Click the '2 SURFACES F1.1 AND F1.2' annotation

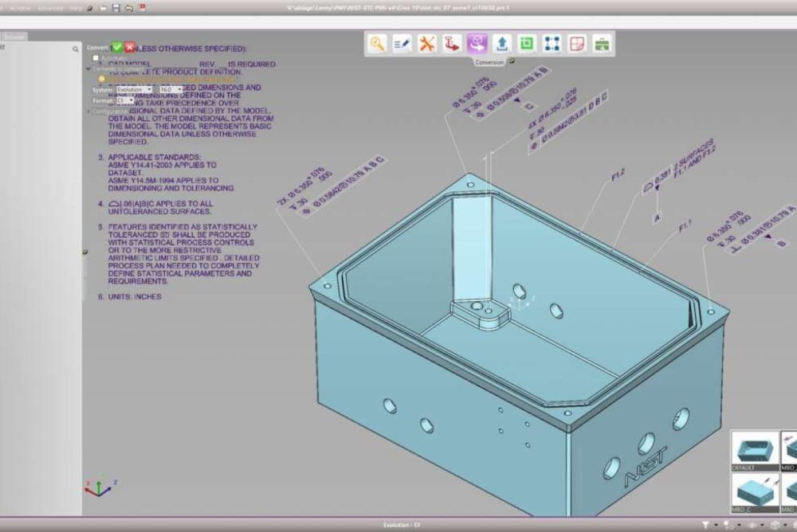[x=694, y=158]
